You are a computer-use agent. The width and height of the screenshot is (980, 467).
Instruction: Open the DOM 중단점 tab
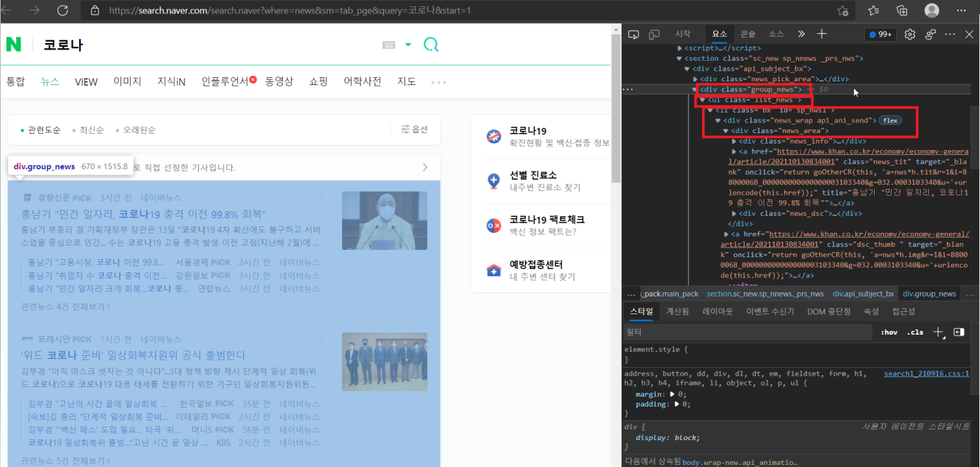[x=829, y=311]
